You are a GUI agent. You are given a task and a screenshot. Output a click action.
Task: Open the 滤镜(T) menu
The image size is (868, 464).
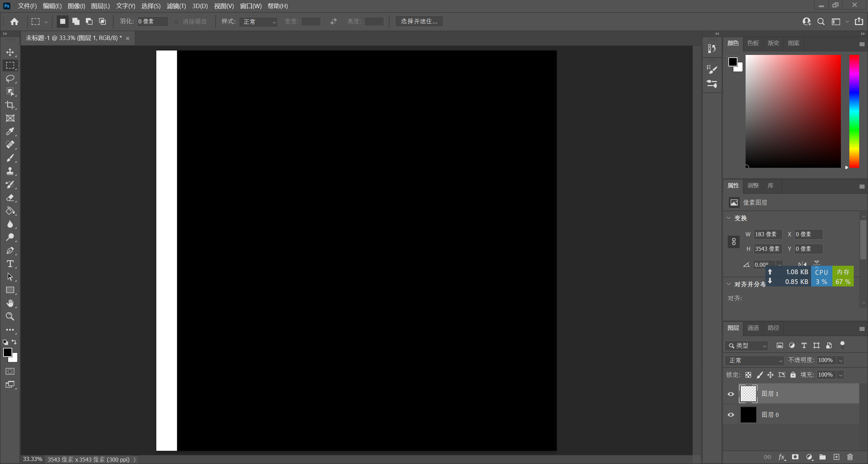pos(176,6)
